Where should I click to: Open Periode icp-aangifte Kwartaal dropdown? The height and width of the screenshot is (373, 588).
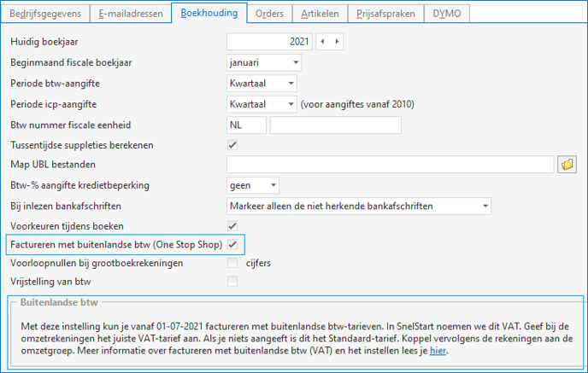tap(262, 104)
